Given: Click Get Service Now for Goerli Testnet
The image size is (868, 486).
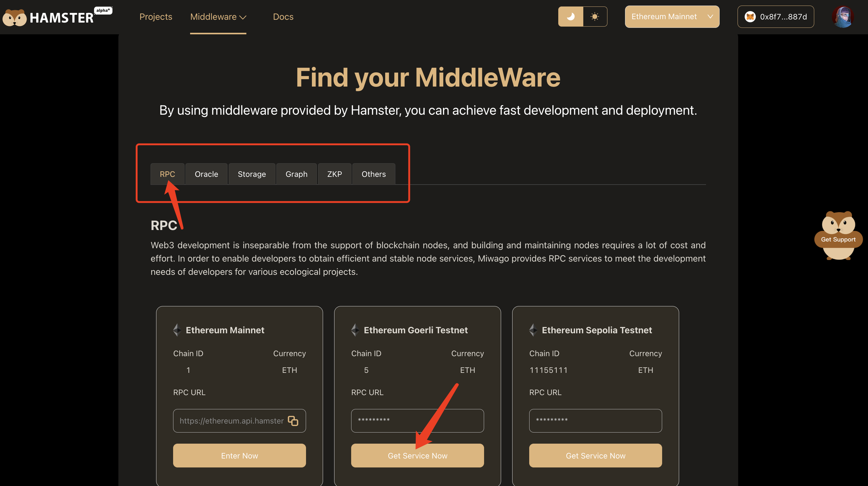Looking at the screenshot, I should point(417,455).
